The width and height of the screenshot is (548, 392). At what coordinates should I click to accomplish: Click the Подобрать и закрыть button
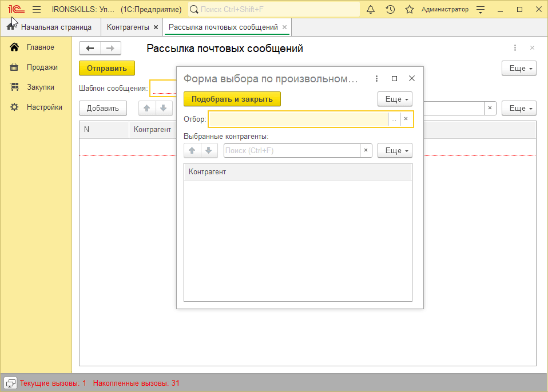(232, 99)
